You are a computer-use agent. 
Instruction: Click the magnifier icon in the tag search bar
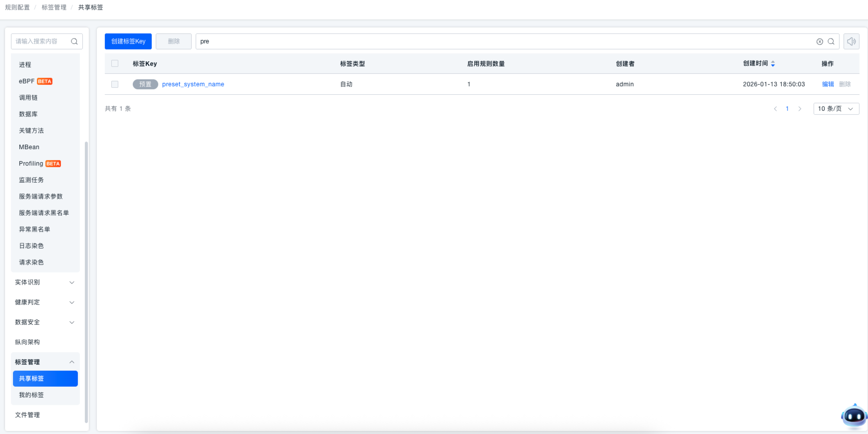point(831,42)
